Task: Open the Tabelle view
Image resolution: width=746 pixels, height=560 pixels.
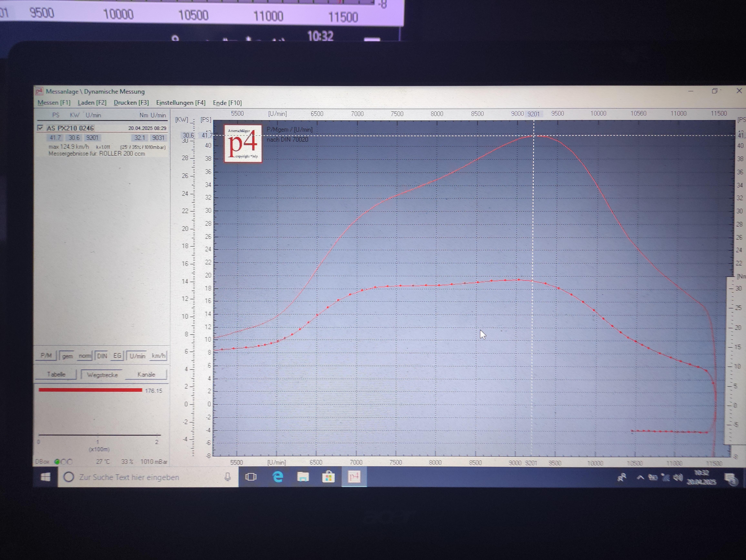Action: pyautogui.click(x=56, y=374)
